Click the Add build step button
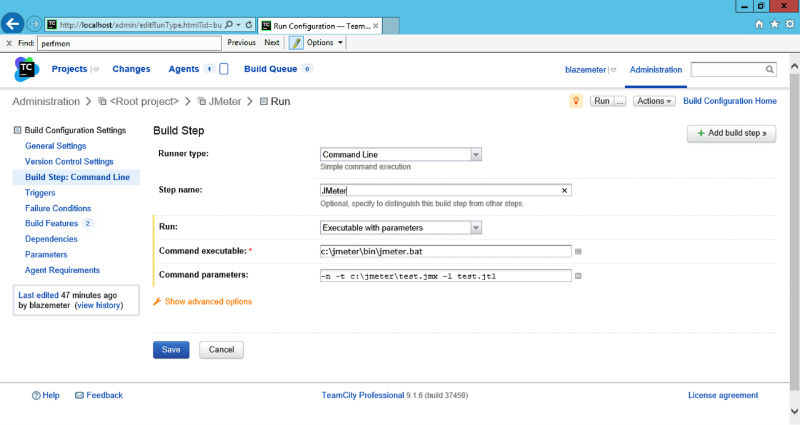 tap(731, 133)
